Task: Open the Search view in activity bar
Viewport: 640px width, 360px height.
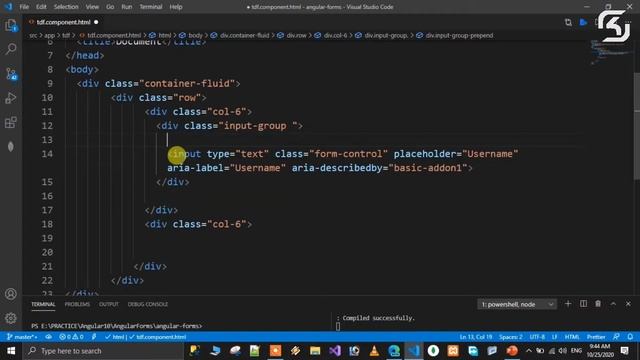Action: [x=11, y=49]
